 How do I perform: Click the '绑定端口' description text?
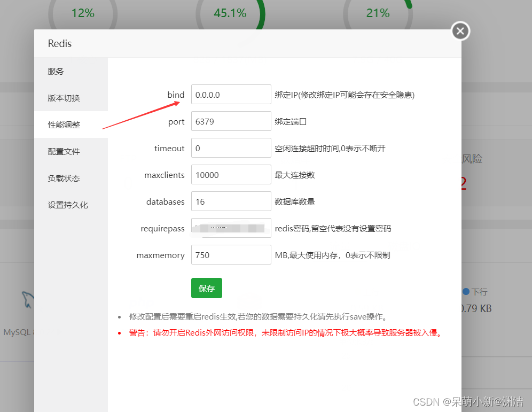[291, 121]
